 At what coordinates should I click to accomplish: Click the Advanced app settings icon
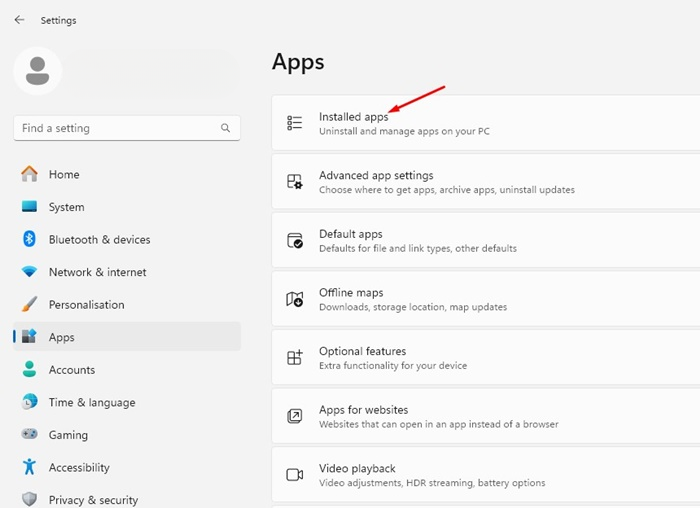click(295, 181)
